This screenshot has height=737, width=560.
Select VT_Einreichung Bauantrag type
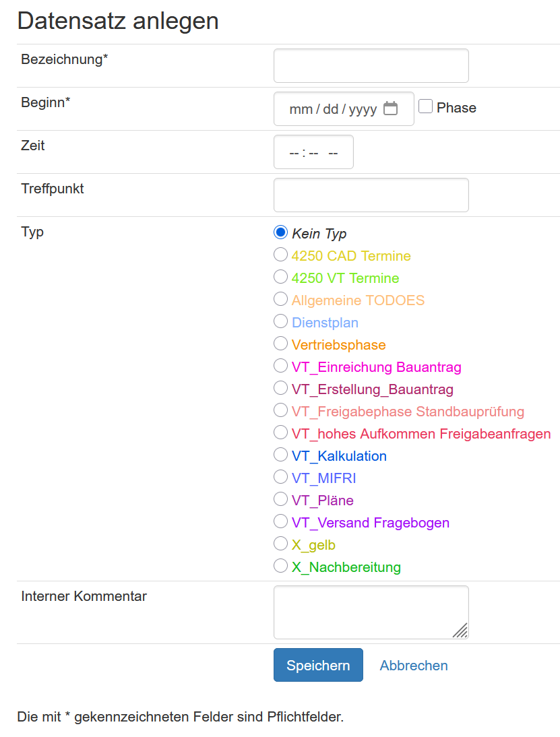pyautogui.click(x=280, y=365)
